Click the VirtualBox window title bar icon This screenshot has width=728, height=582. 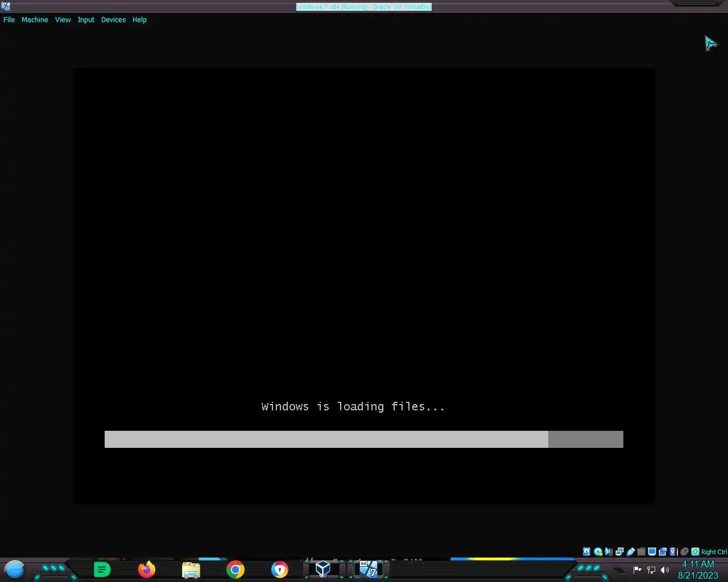click(x=6, y=6)
